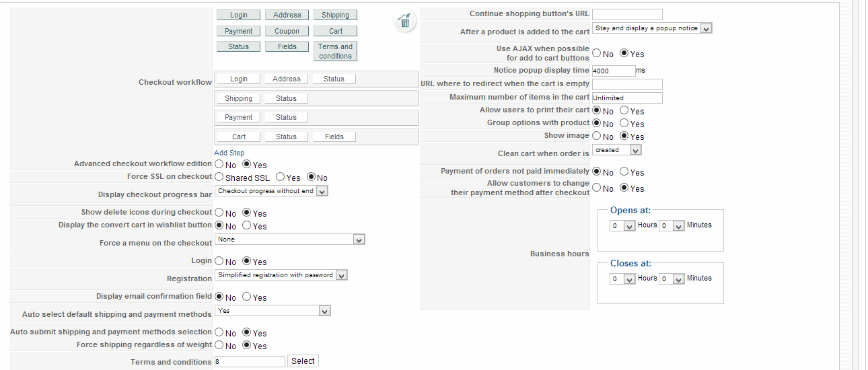Screen dimensions: 868x370
Task: Expand the Clean cart when order is dropdown
Action: pos(617,150)
